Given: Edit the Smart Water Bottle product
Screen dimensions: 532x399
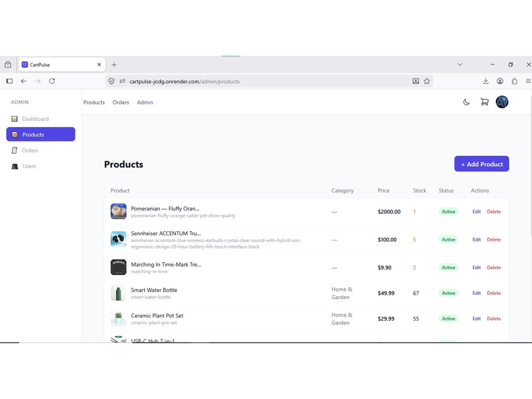Looking at the screenshot, I should 476,293.
